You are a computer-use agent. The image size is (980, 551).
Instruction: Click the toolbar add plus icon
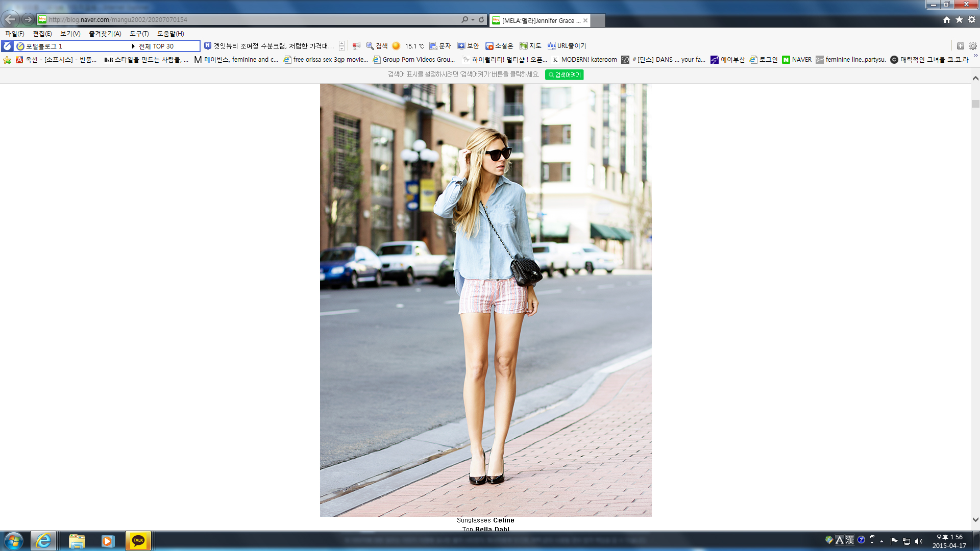[x=960, y=46]
